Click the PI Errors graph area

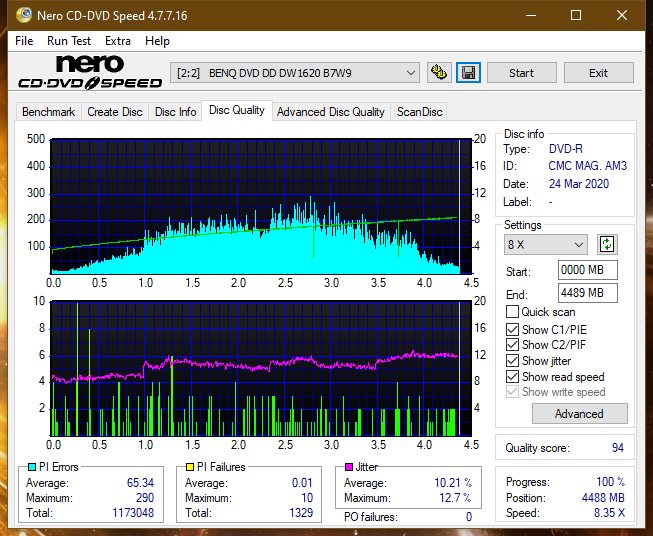tap(261, 206)
